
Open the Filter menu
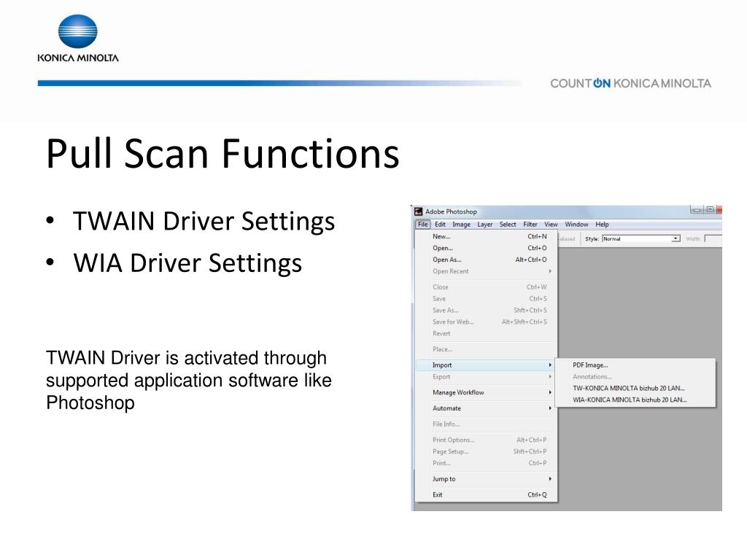coord(530,225)
